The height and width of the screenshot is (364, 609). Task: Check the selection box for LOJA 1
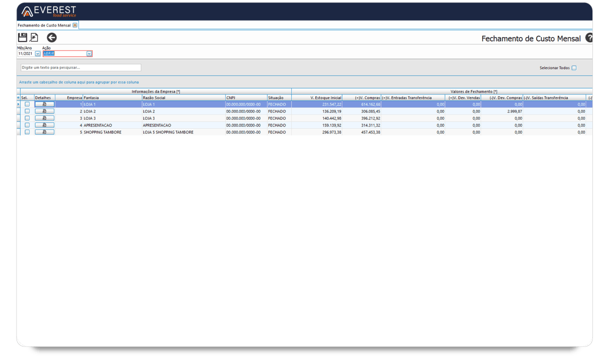pos(27,104)
